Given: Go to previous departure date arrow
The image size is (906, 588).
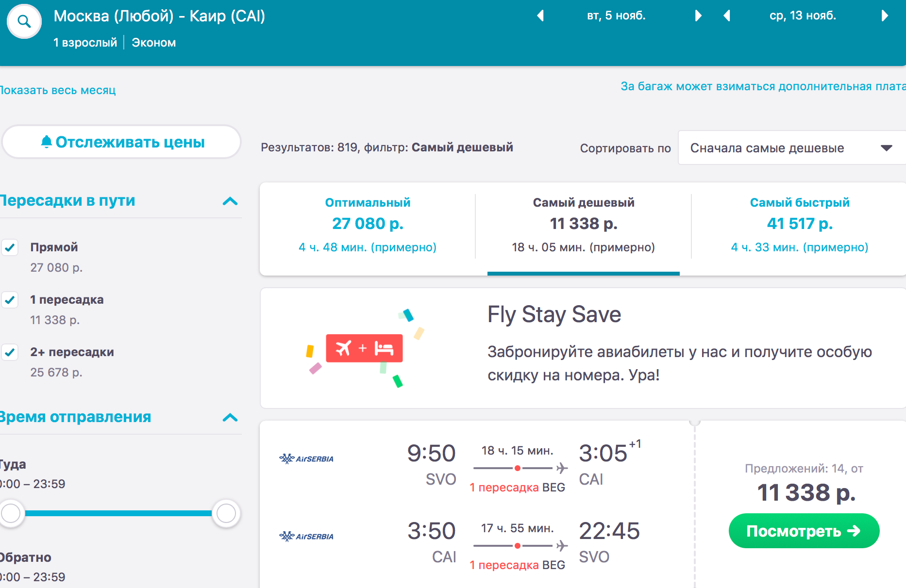Looking at the screenshot, I should [x=540, y=16].
